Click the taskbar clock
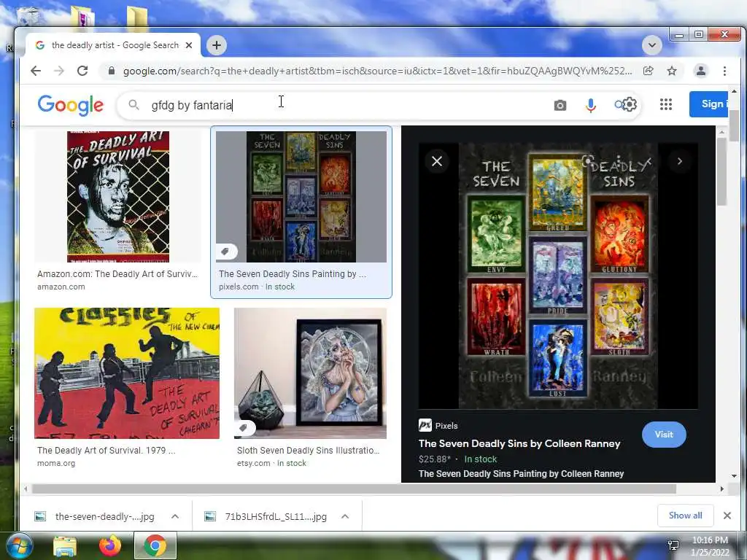Image resolution: width=747 pixels, height=560 pixels. (x=710, y=545)
